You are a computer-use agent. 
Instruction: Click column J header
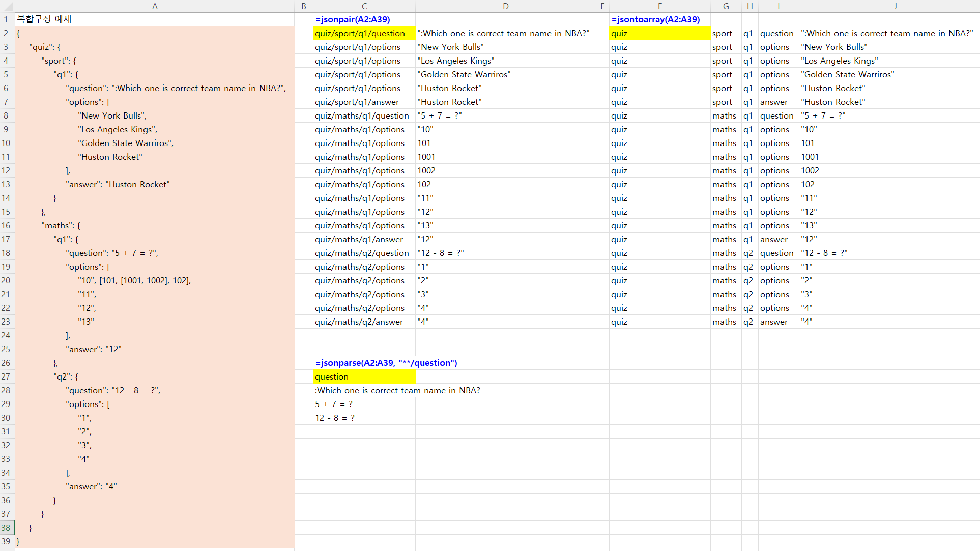tap(895, 6)
